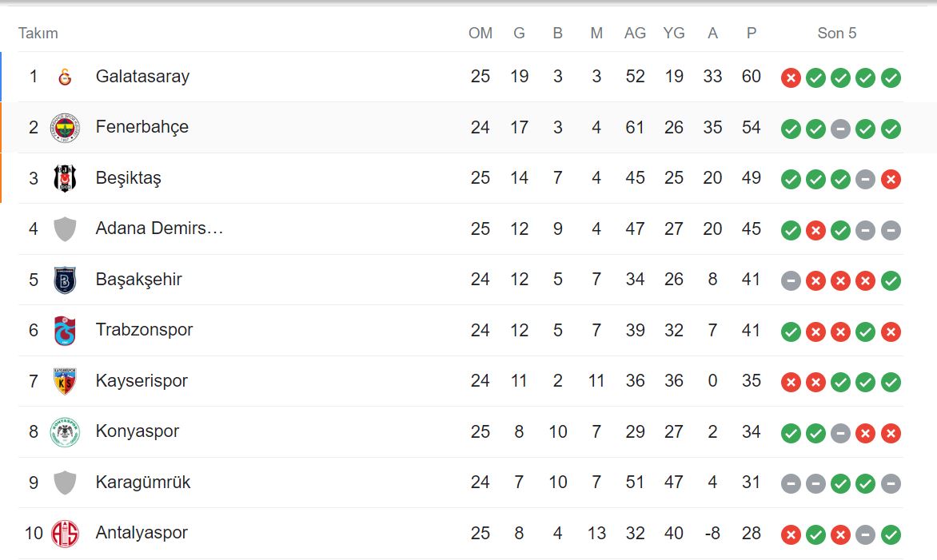
Task: Click Beşiktaş's red loss icon in Son 5
Action: (891, 179)
